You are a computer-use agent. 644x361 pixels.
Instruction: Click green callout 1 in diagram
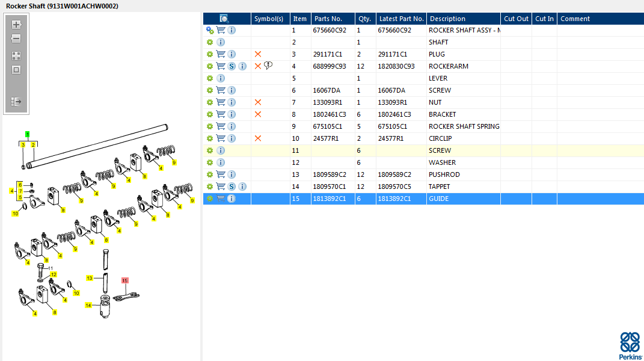click(28, 134)
